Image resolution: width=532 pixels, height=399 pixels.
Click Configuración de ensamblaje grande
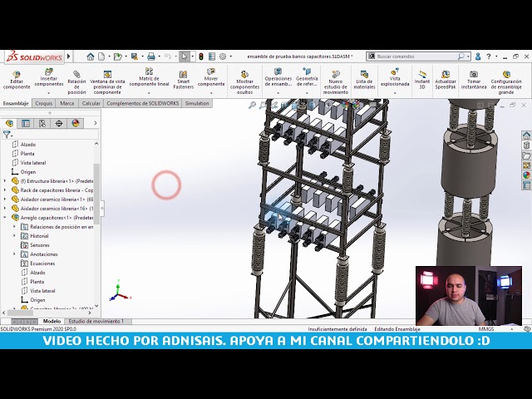(x=506, y=81)
